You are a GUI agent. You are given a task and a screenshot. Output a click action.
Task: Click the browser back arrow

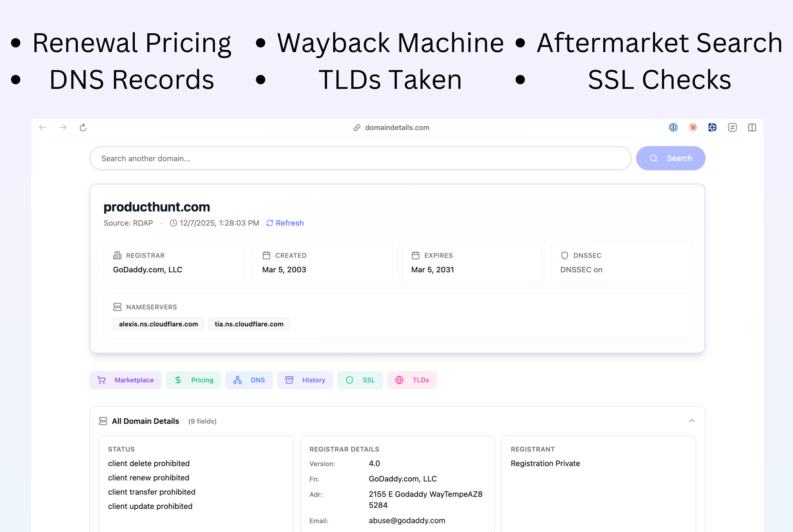[x=42, y=127]
